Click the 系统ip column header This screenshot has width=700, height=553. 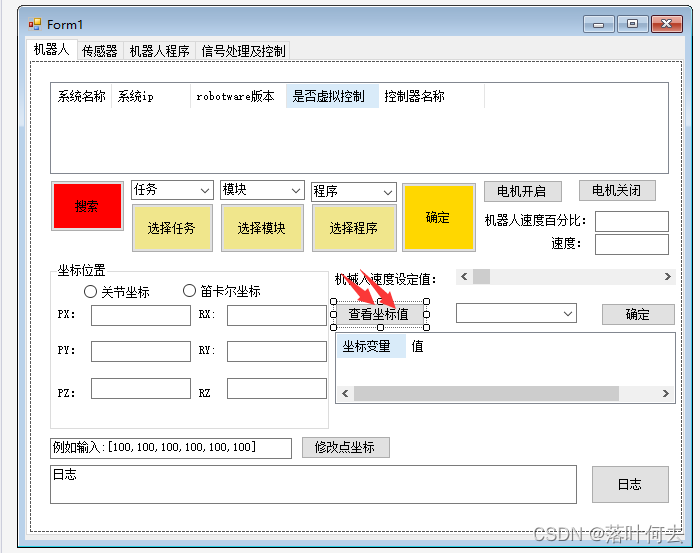150,96
